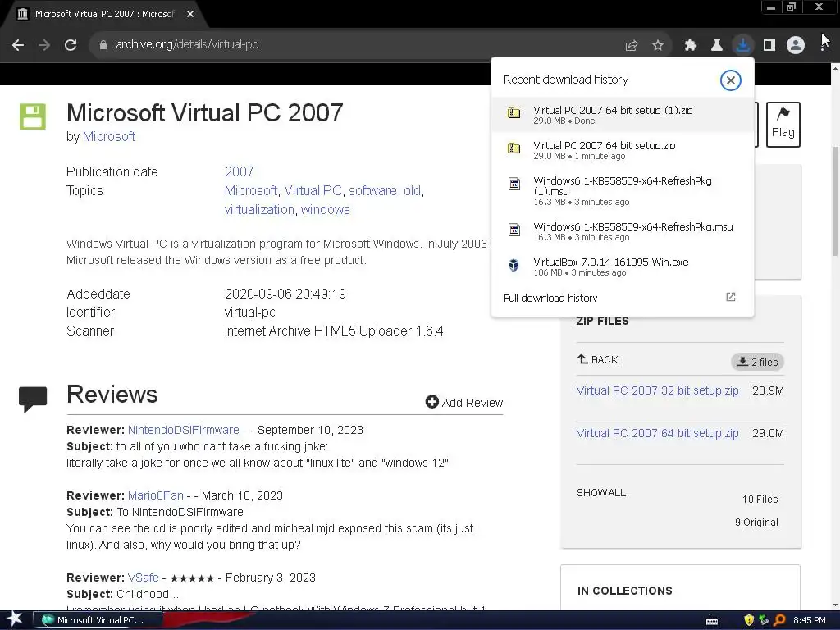Click SHOW ALL files
The height and width of the screenshot is (630, 840).
point(601,493)
